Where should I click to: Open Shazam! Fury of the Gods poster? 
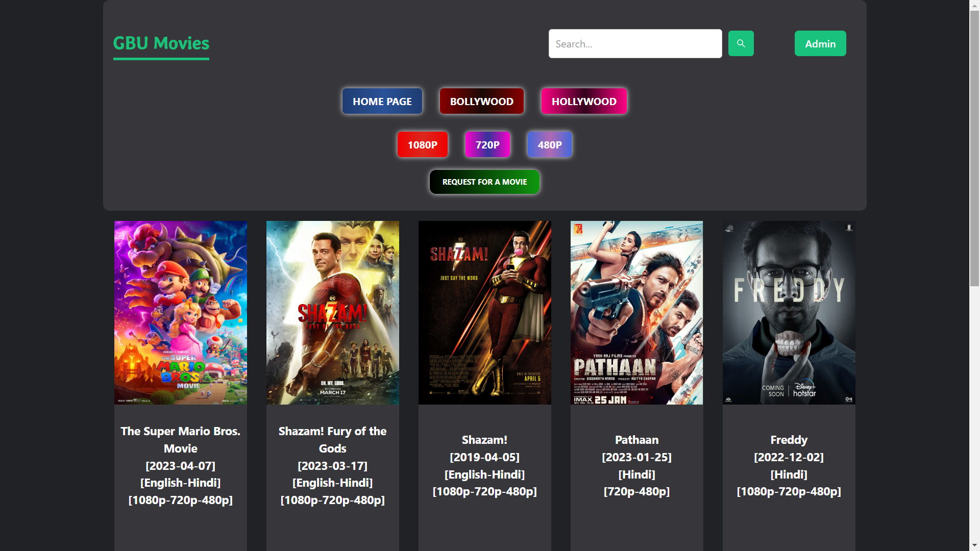tap(333, 313)
